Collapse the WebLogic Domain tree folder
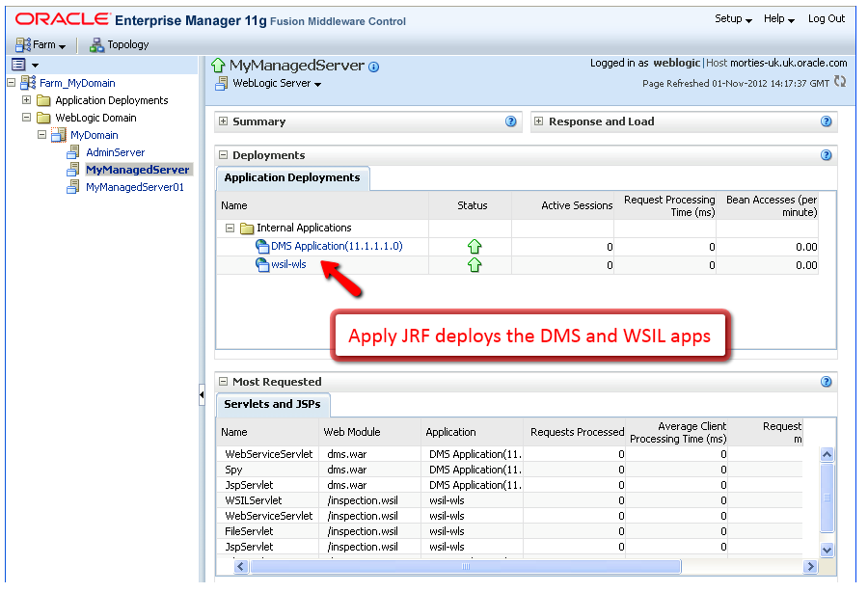Screen dimensions: 868x592 click(x=26, y=118)
